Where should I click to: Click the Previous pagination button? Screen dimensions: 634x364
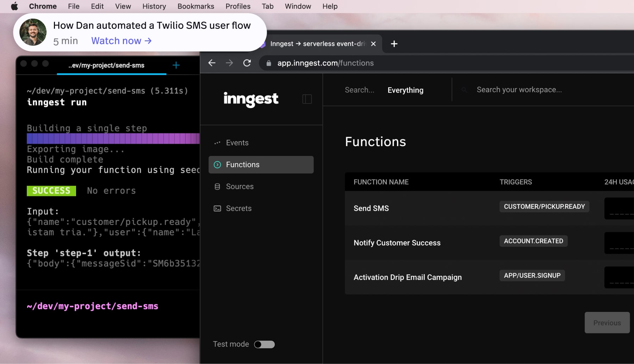click(x=607, y=323)
